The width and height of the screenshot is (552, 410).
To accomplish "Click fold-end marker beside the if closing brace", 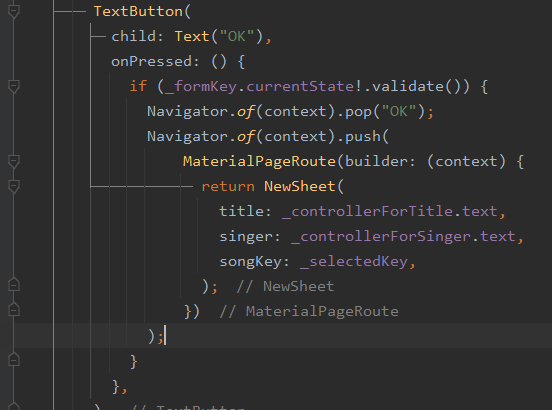I will (14, 359).
